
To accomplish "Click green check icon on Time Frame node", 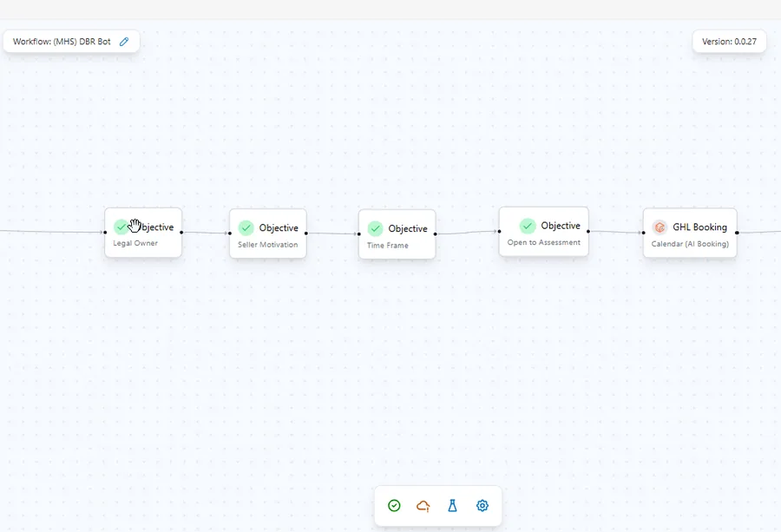I will point(375,228).
